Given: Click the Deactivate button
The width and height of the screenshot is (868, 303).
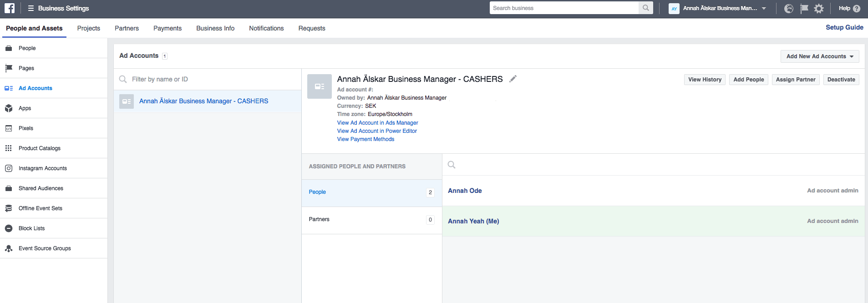Looking at the screenshot, I should click(841, 80).
